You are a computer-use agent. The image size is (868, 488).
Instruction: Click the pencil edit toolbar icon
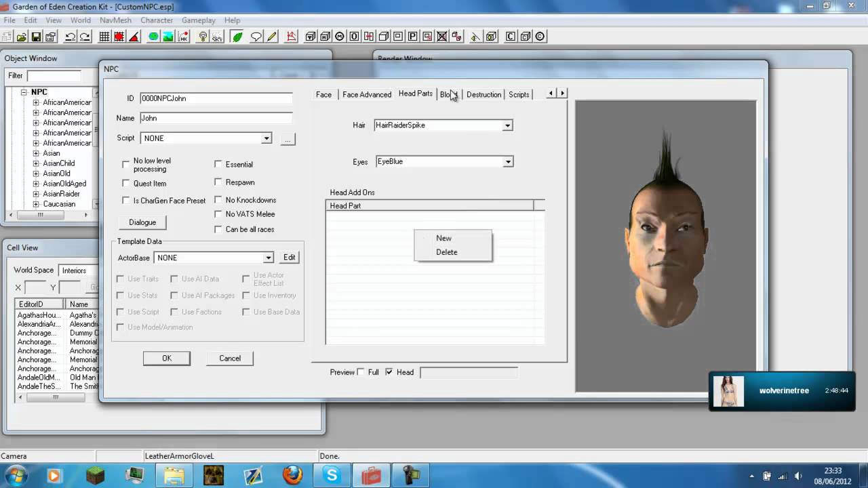[271, 37]
